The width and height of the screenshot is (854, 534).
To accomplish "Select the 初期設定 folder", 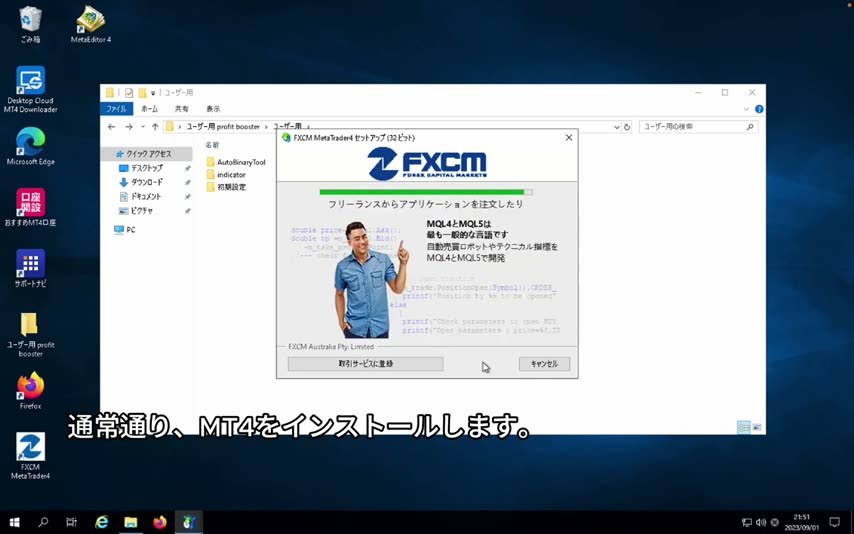I will pos(226,187).
